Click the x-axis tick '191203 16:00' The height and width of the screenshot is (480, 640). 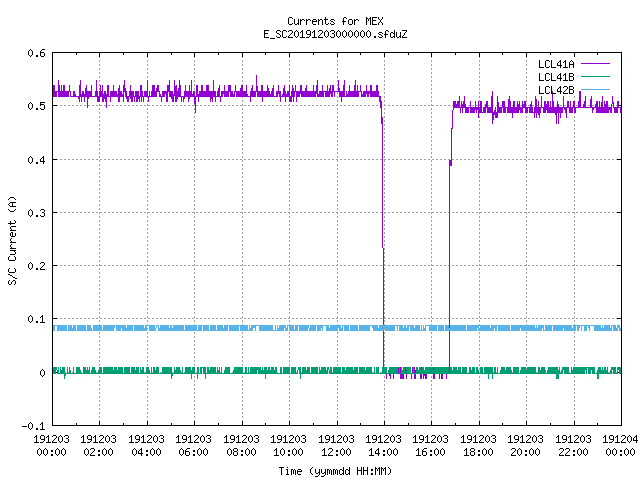[431, 446]
